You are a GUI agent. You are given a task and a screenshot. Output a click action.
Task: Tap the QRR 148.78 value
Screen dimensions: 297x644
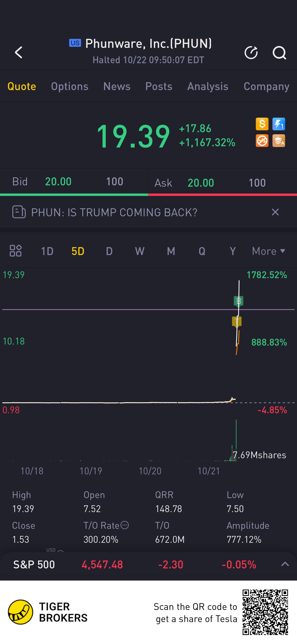tap(169, 509)
